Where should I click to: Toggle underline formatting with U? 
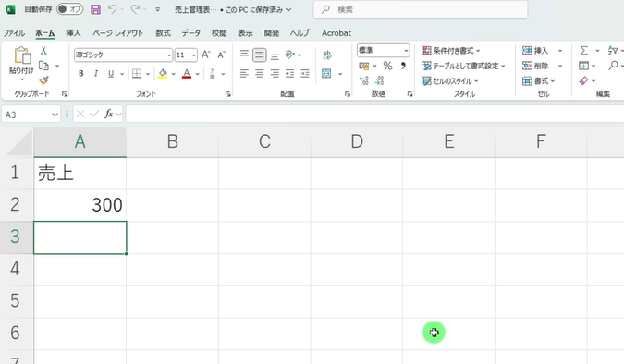click(x=111, y=74)
